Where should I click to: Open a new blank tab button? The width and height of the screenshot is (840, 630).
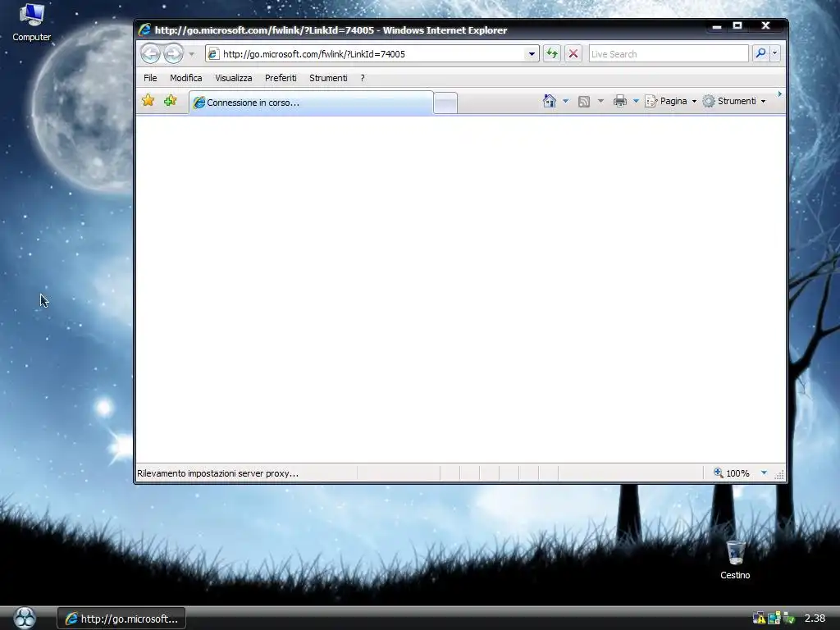(445, 103)
